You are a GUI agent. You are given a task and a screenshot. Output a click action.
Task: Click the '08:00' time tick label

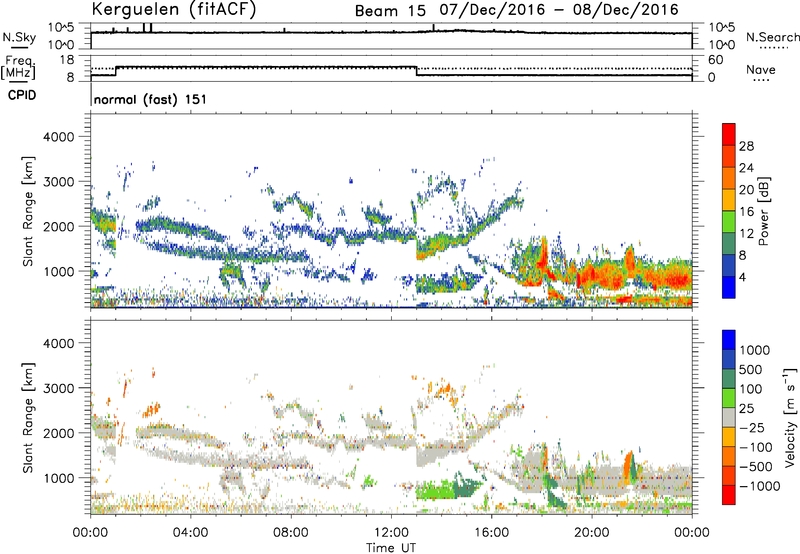click(x=291, y=533)
